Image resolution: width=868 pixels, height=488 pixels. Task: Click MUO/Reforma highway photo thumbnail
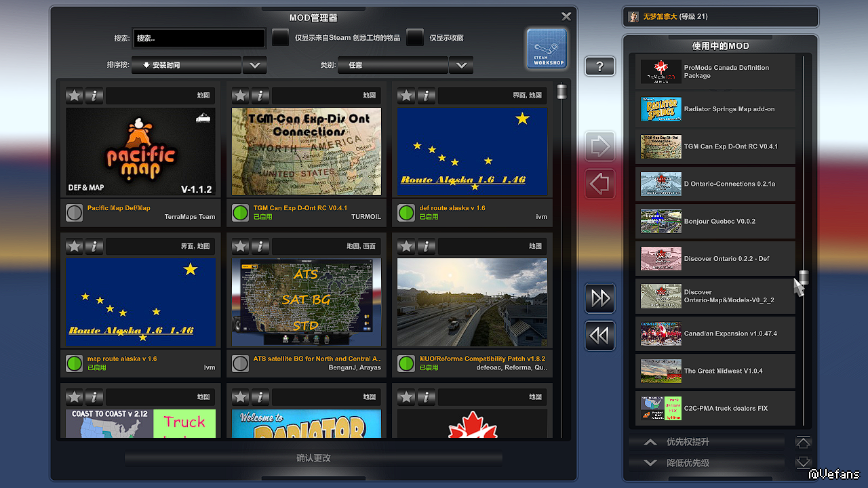(x=472, y=302)
